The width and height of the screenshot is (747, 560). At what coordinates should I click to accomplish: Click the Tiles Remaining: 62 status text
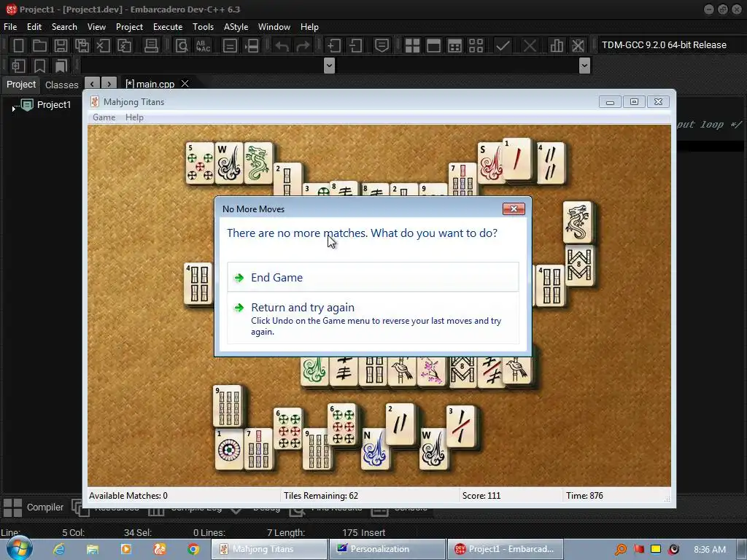(x=321, y=496)
